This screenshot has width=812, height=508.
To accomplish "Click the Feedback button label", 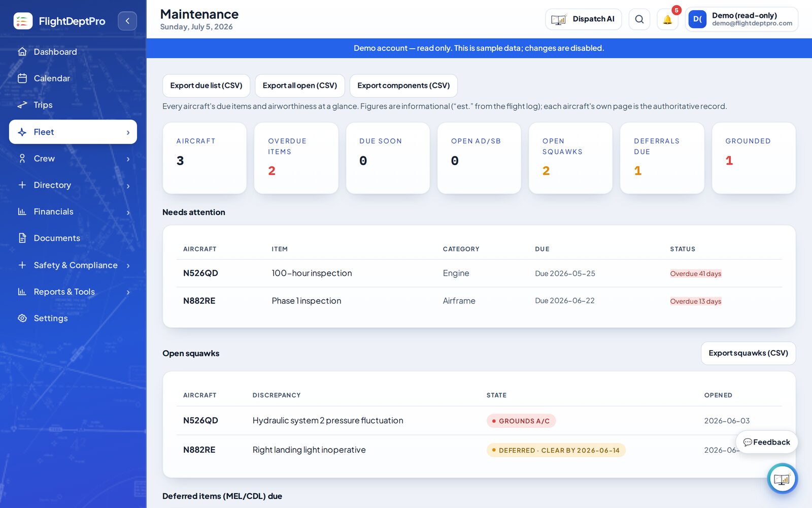I will tap(771, 442).
